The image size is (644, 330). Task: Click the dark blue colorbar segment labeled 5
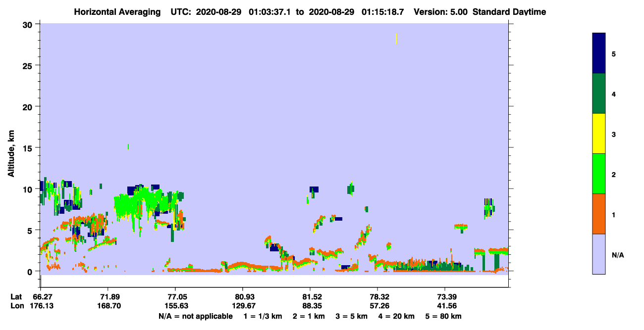pyautogui.click(x=599, y=53)
